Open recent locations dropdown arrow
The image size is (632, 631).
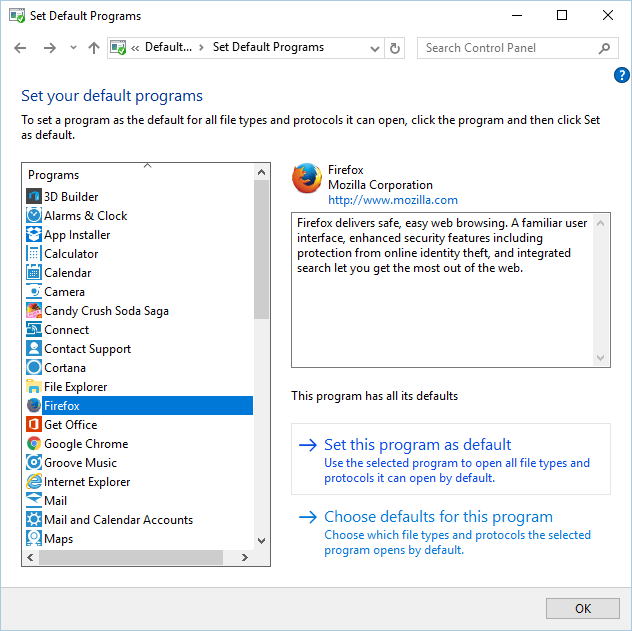[x=73, y=48]
